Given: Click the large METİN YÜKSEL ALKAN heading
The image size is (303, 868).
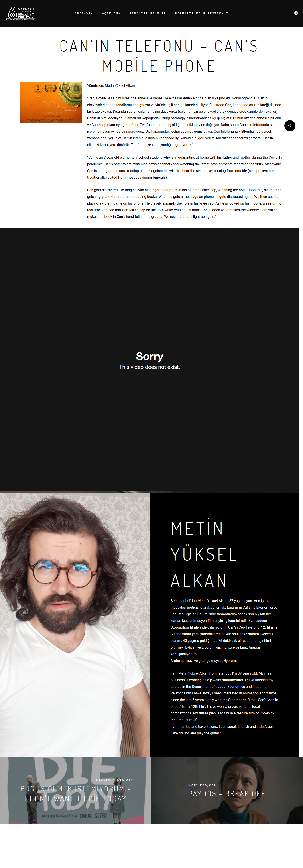Looking at the screenshot, I should point(204,554).
